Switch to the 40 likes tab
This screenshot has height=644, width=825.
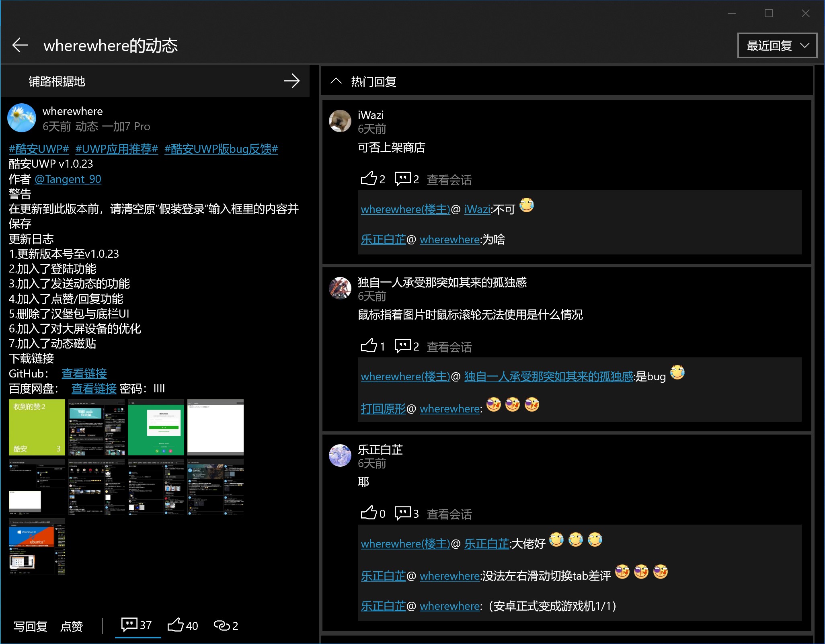point(183,626)
